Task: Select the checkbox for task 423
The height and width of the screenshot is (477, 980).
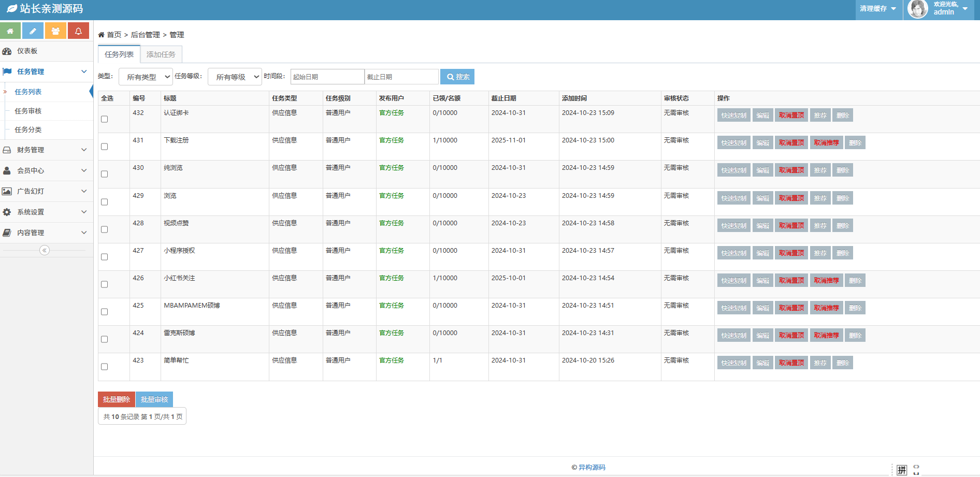Action: (x=105, y=367)
